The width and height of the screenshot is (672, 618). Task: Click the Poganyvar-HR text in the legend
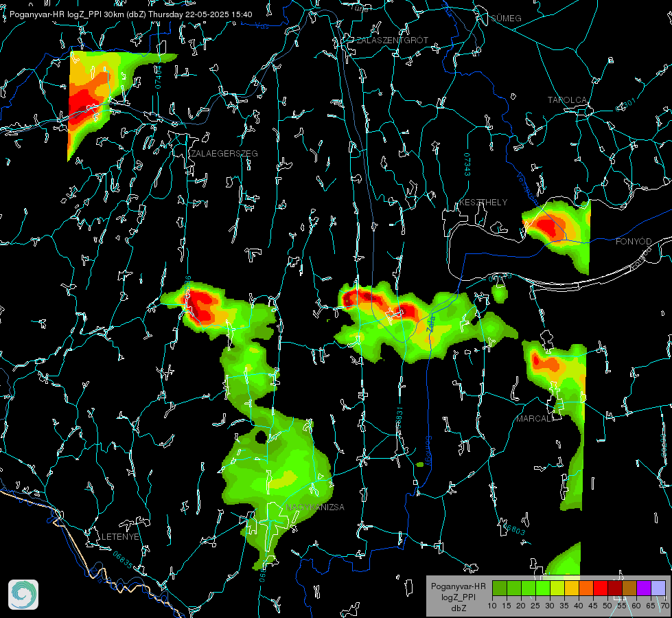click(459, 586)
